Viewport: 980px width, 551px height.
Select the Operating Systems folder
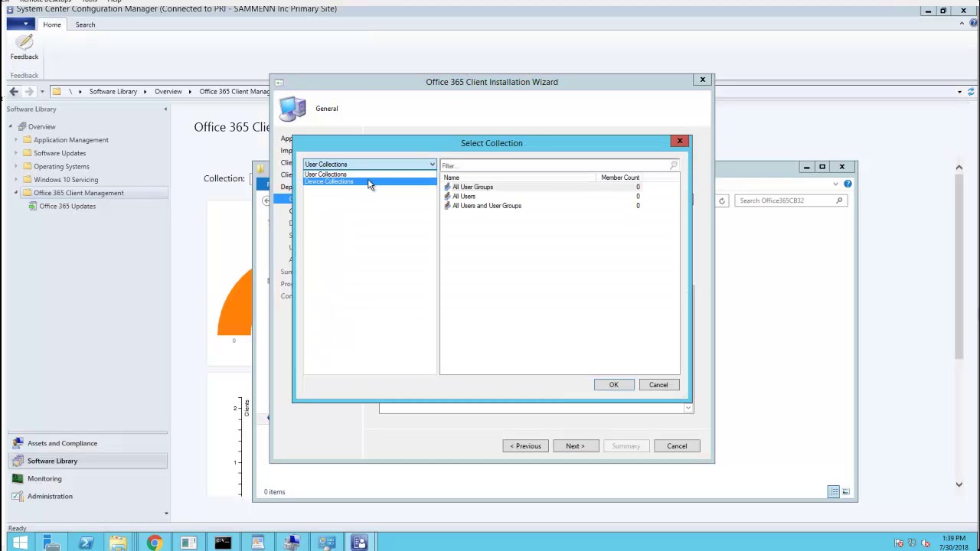click(61, 166)
